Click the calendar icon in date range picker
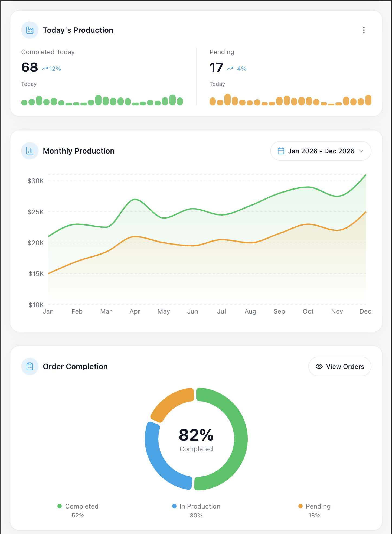The height and width of the screenshot is (534, 392). [x=281, y=151]
